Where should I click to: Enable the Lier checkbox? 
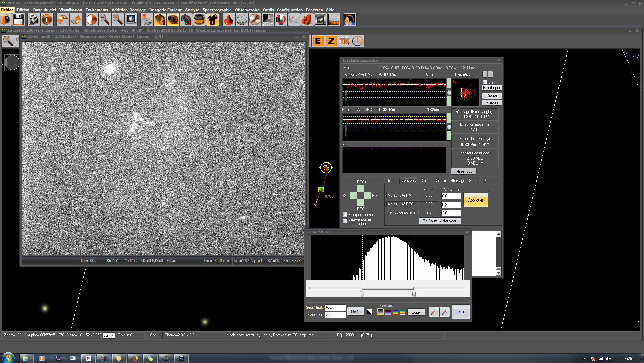click(x=485, y=82)
